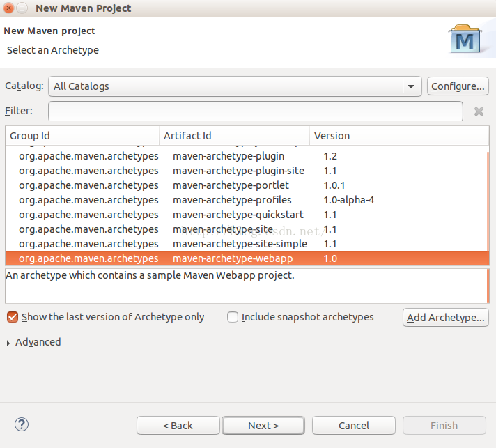496x448 pixels.
Task: Focus the Filter text field
Action: pos(256,111)
